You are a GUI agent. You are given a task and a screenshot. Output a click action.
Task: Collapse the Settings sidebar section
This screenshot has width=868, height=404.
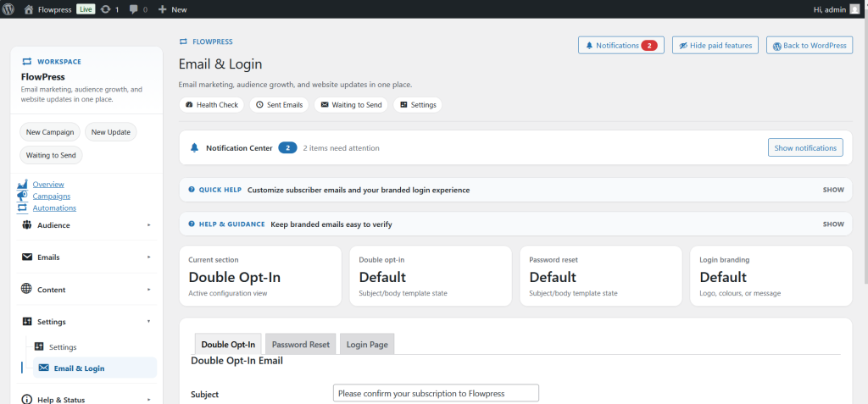pyautogui.click(x=86, y=322)
